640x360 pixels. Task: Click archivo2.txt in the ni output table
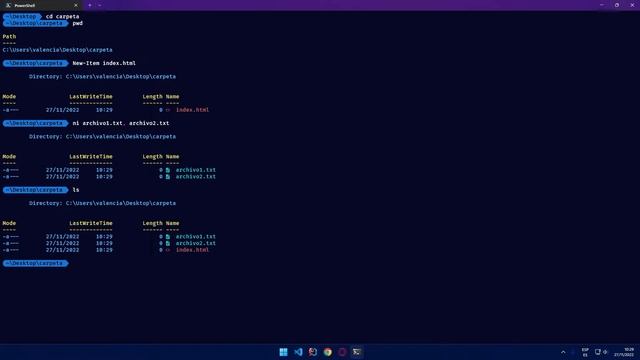pyautogui.click(x=196, y=177)
